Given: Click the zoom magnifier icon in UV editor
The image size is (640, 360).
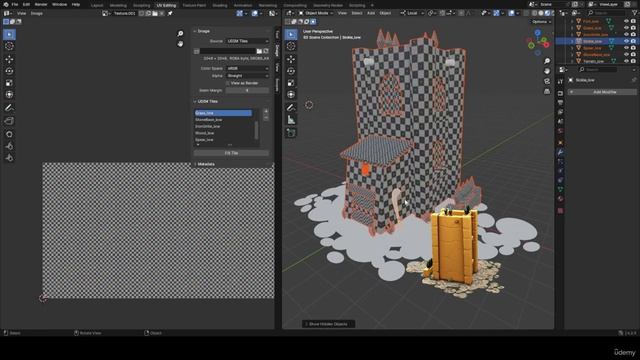Looking at the screenshot, I should [x=180, y=33].
